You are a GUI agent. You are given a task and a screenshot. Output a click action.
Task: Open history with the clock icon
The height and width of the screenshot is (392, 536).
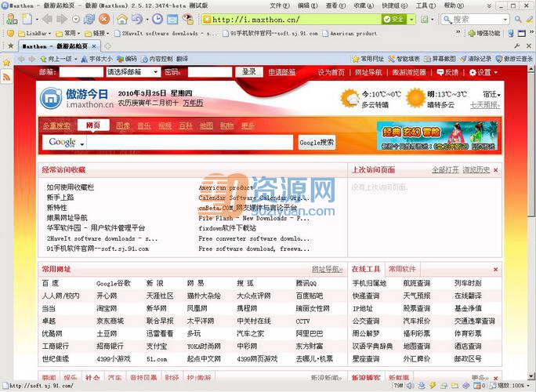click(x=158, y=19)
